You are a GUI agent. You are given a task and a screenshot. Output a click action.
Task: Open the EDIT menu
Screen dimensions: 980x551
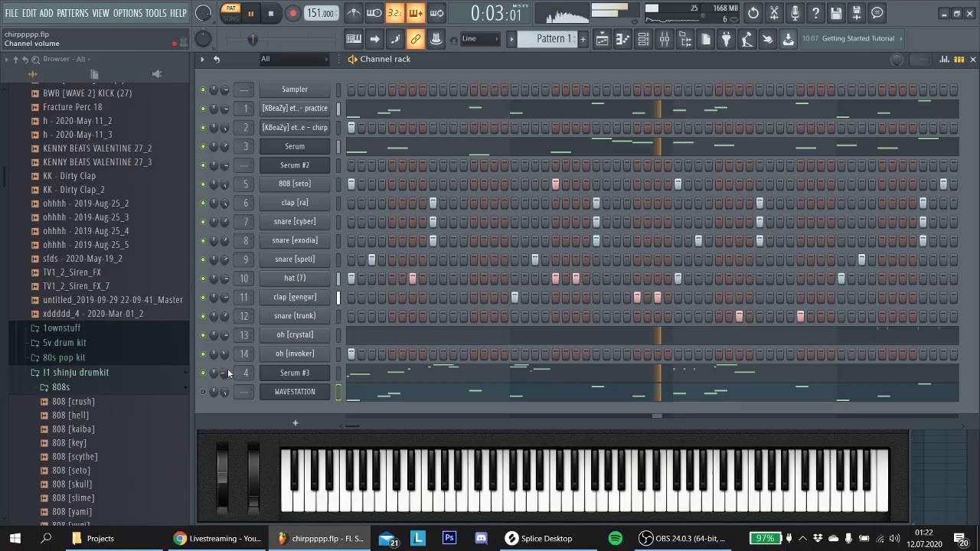29,13
